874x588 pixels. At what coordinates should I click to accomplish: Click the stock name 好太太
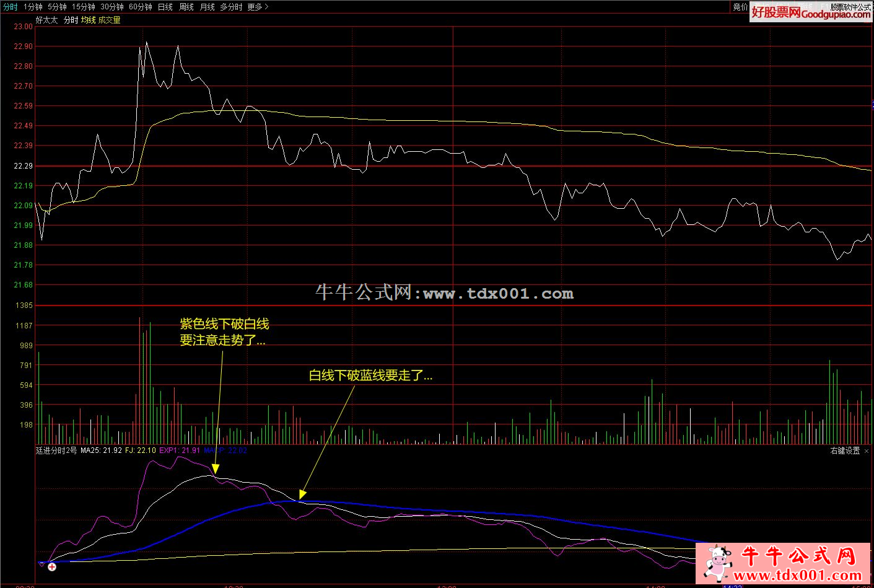pyautogui.click(x=46, y=20)
